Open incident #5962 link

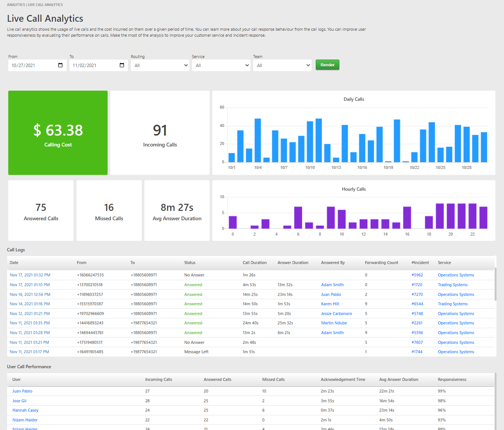pyautogui.click(x=417, y=275)
